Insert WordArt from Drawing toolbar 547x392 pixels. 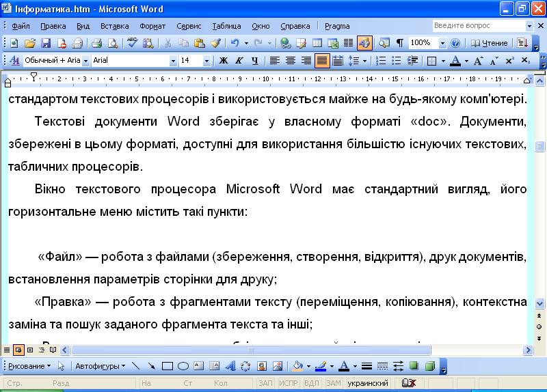click(x=230, y=366)
